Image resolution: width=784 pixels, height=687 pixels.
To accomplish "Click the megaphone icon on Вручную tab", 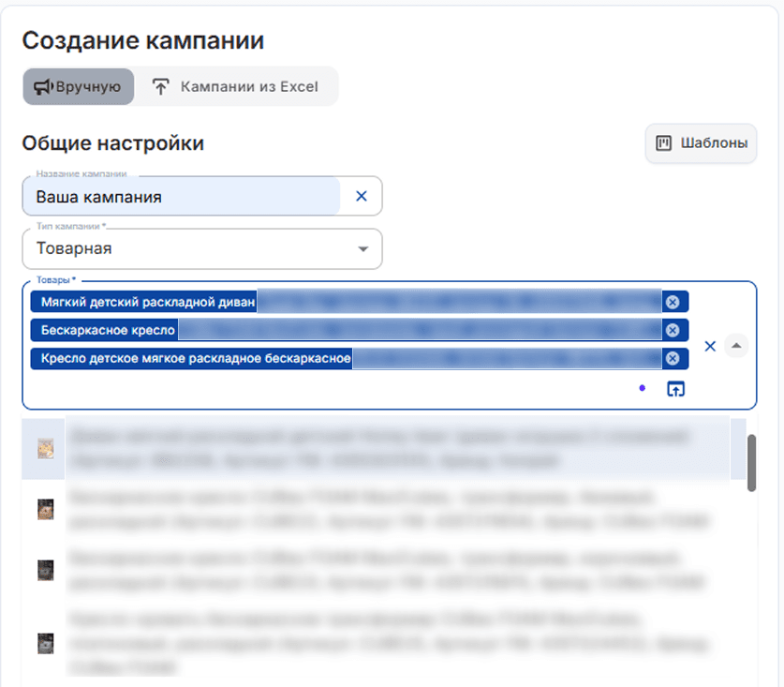I will pos(43,86).
